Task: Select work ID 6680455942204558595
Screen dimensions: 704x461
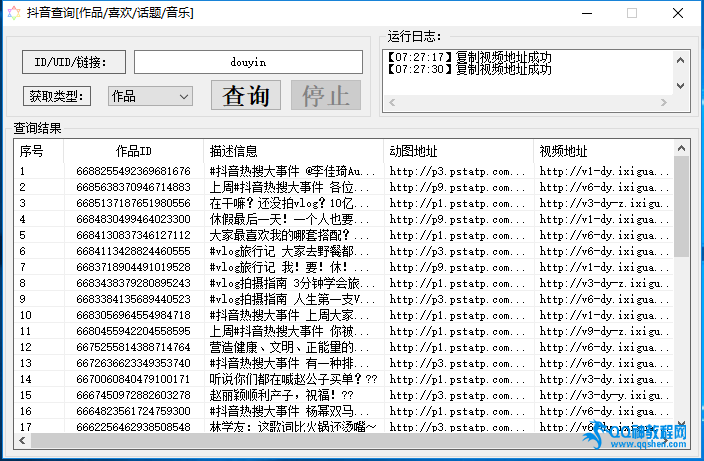Action: [133, 331]
